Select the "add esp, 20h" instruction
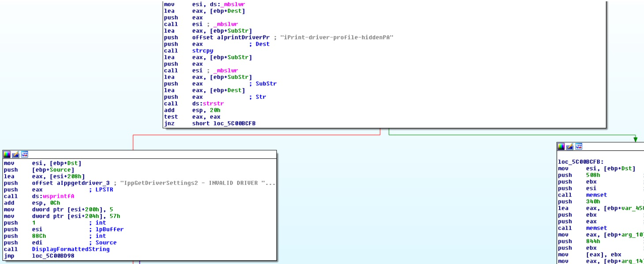This screenshot has width=644, height=264. click(x=192, y=110)
